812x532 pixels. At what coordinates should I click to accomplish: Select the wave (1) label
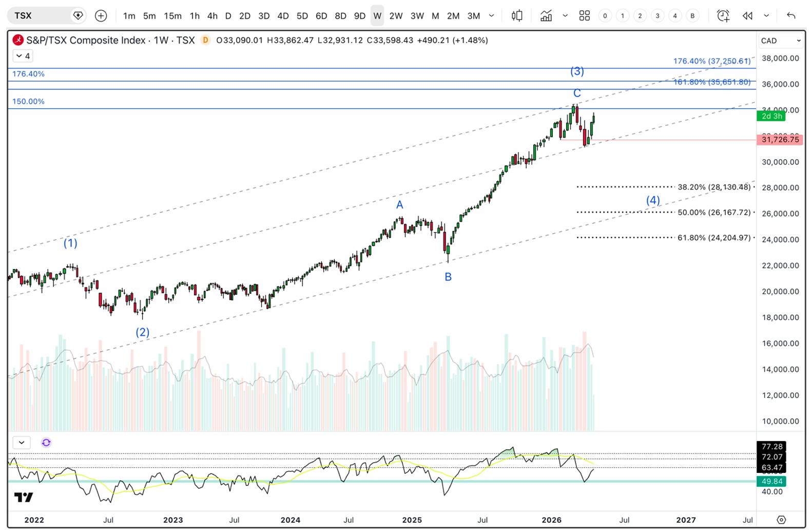coord(70,243)
